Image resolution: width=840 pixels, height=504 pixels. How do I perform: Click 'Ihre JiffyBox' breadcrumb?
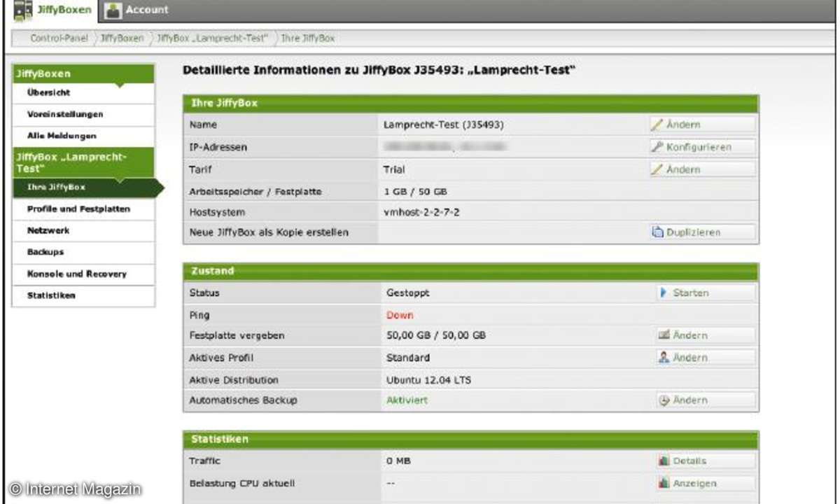click(x=307, y=38)
